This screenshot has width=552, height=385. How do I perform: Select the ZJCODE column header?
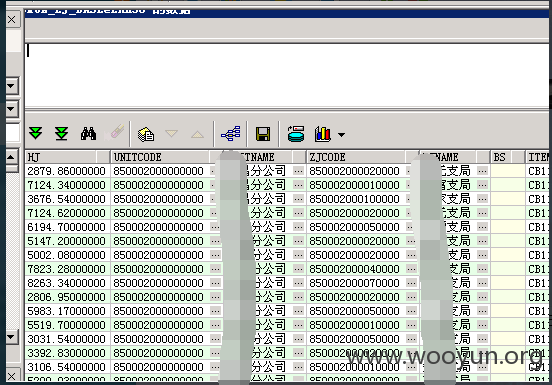(363, 157)
